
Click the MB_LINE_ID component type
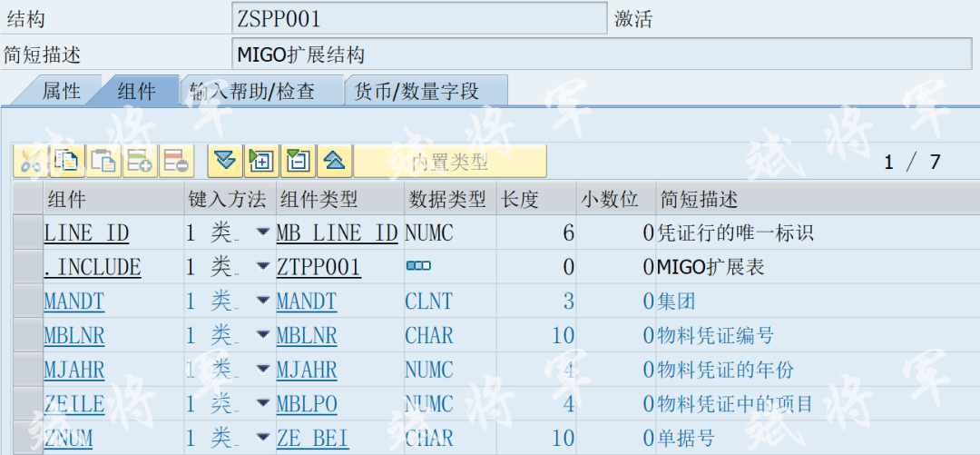tap(338, 233)
